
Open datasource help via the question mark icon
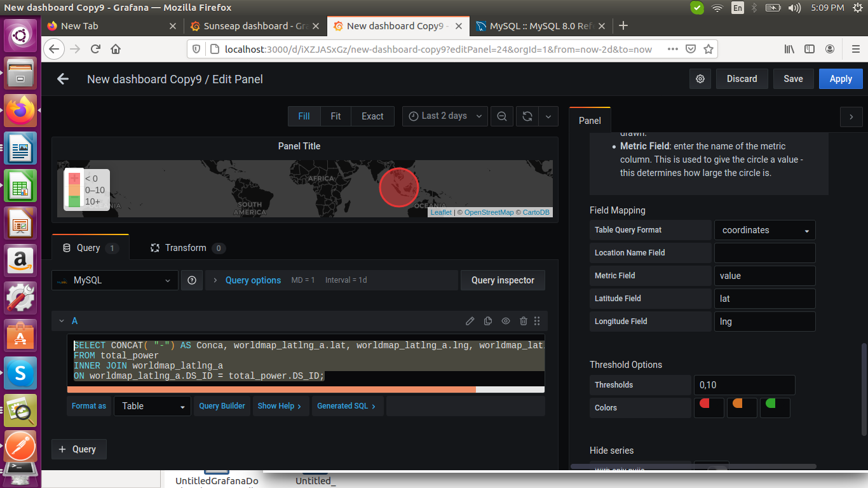pos(192,280)
